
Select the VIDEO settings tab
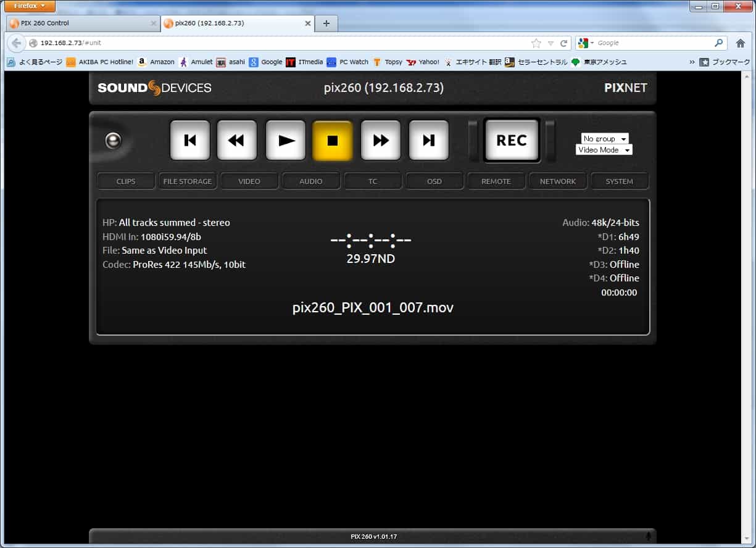[249, 181]
